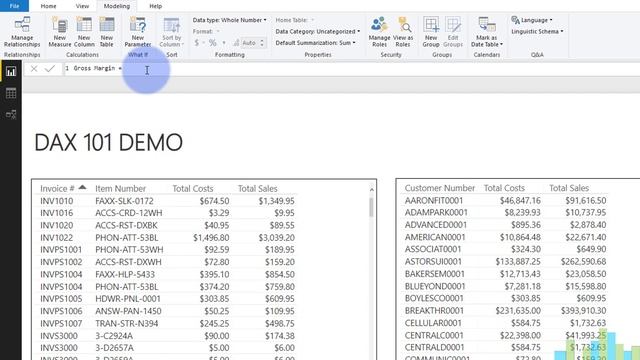Open Mark as Date Table
The width and height of the screenshot is (640, 360).
click(x=487, y=32)
